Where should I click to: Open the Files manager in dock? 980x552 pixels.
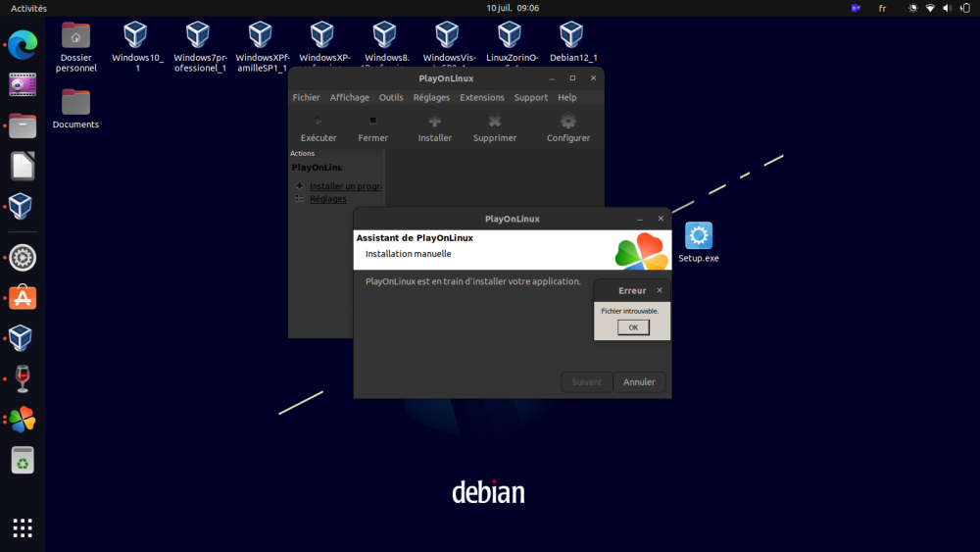tap(23, 125)
